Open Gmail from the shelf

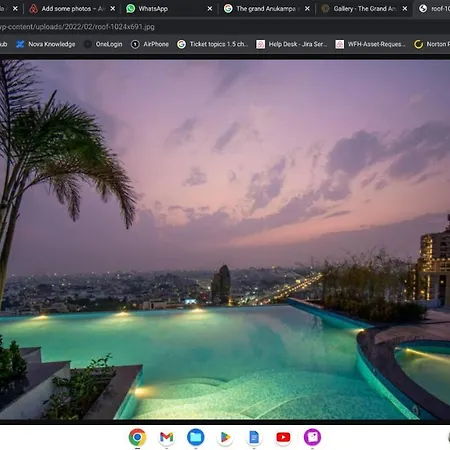[x=166, y=437]
